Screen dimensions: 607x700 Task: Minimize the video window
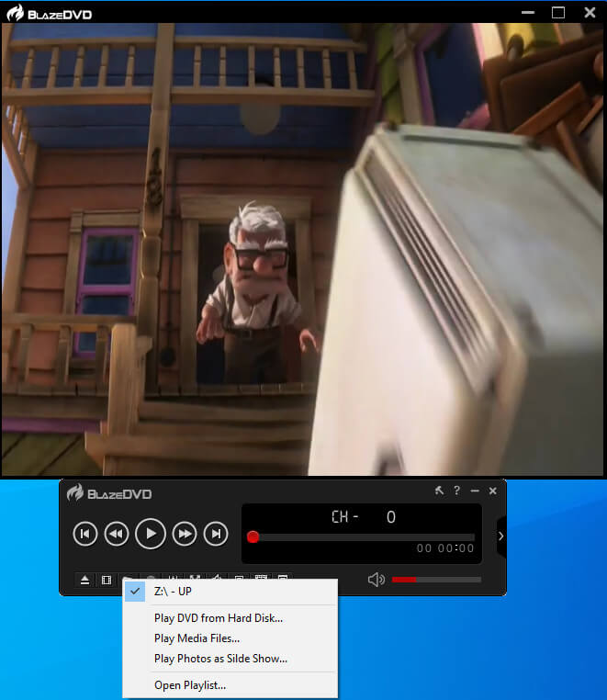point(527,13)
